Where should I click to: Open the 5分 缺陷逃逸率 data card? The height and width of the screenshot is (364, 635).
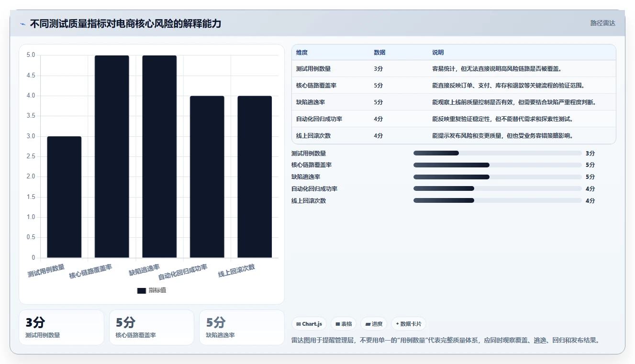click(242, 327)
